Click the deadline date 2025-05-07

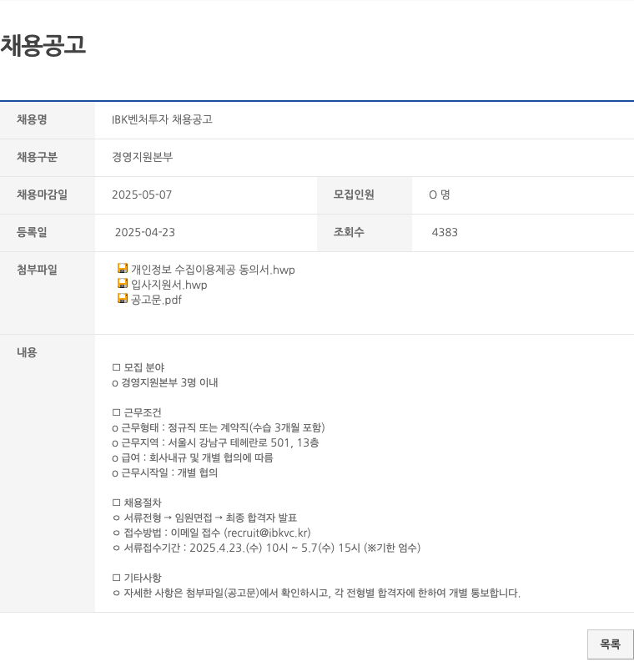[x=142, y=195]
